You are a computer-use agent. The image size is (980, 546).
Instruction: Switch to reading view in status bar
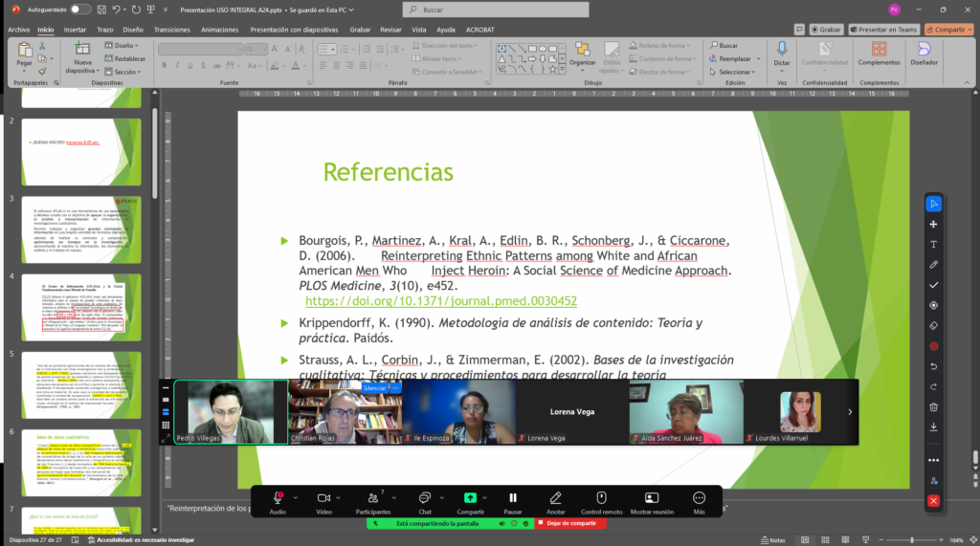pyautogui.click(x=845, y=539)
